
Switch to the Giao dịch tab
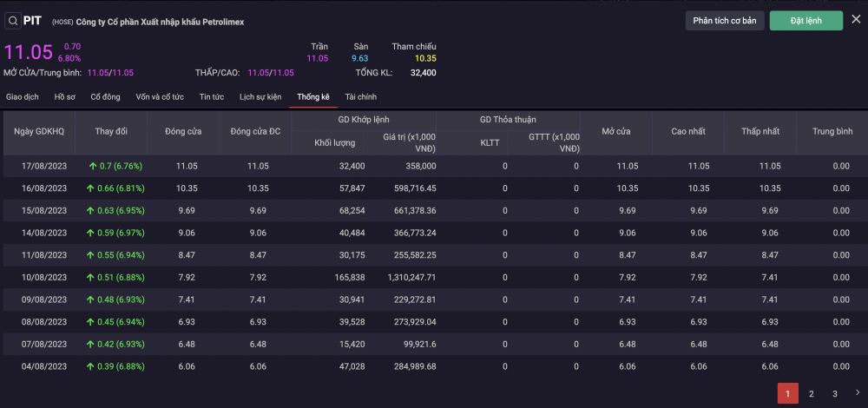[x=22, y=97]
